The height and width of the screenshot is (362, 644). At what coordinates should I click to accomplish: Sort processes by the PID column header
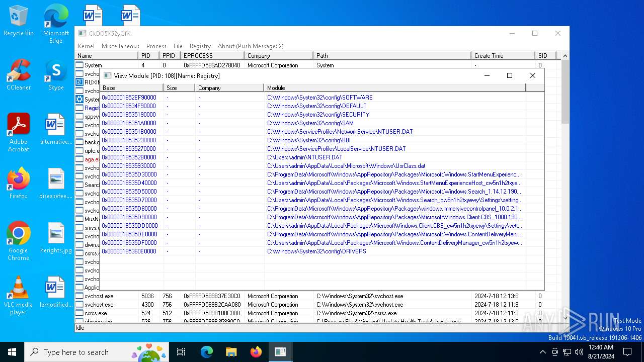pos(149,56)
